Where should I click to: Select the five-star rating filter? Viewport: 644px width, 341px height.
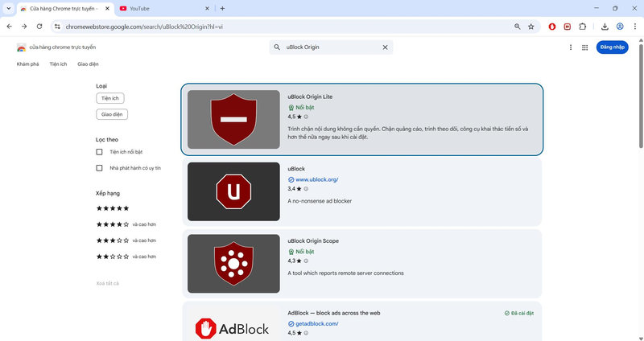(x=113, y=208)
